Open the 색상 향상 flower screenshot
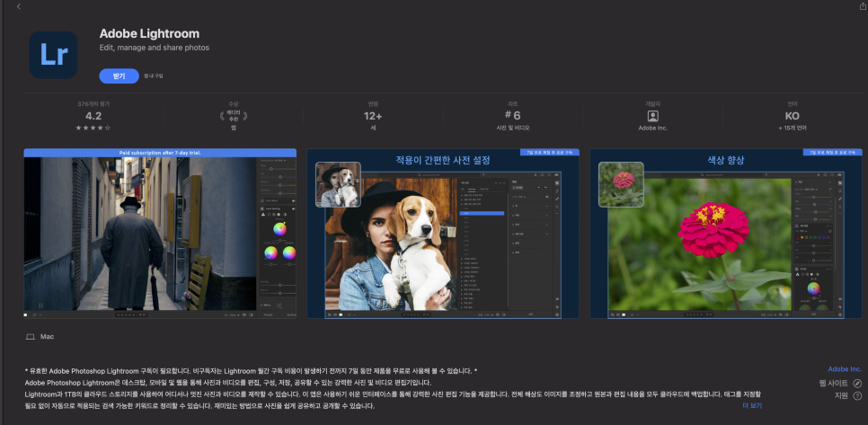The width and height of the screenshot is (868, 425). pyautogui.click(x=726, y=233)
